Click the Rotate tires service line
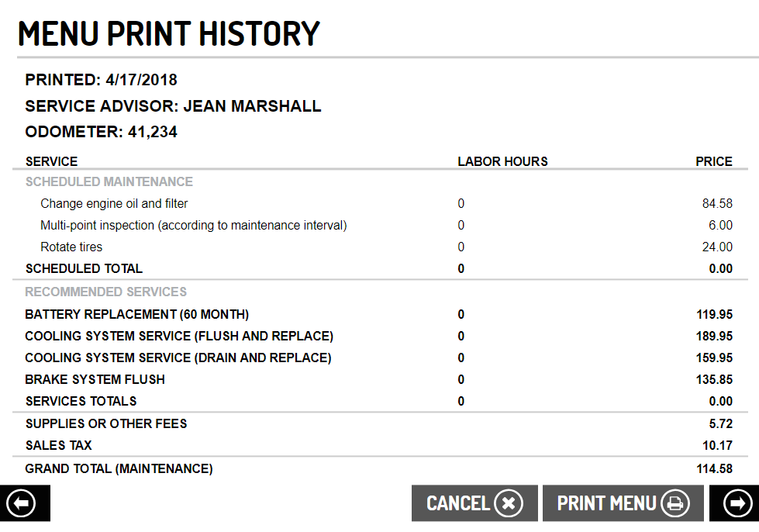 pos(71,247)
